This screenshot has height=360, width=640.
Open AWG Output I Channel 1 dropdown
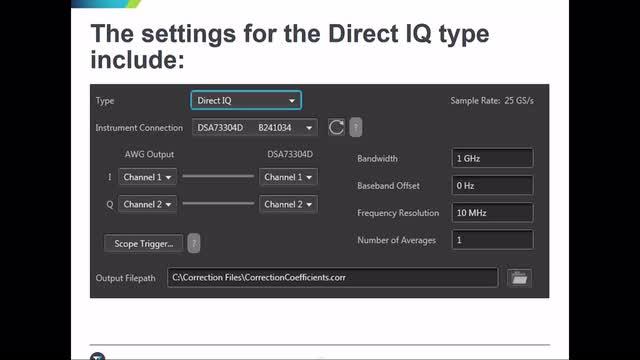[x=147, y=177]
